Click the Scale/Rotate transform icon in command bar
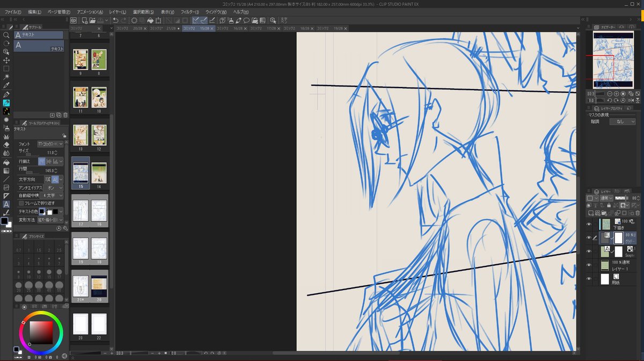The height and width of the screenshot is (361, 644). tap(158, 20)
